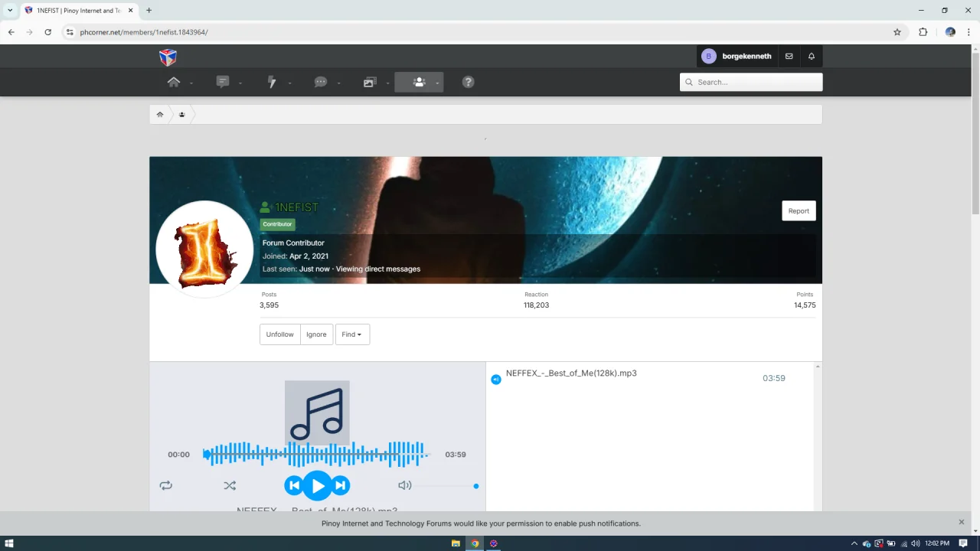The image size is (980, 551).
Task: Adjust the volume slider handle
Action: click(476, 486)
